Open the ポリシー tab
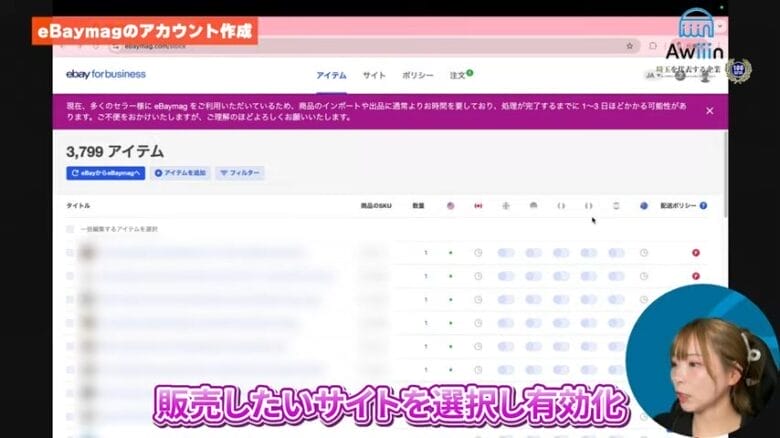The image size is (780, 438). pyautogui.click(x=417, y=75)
